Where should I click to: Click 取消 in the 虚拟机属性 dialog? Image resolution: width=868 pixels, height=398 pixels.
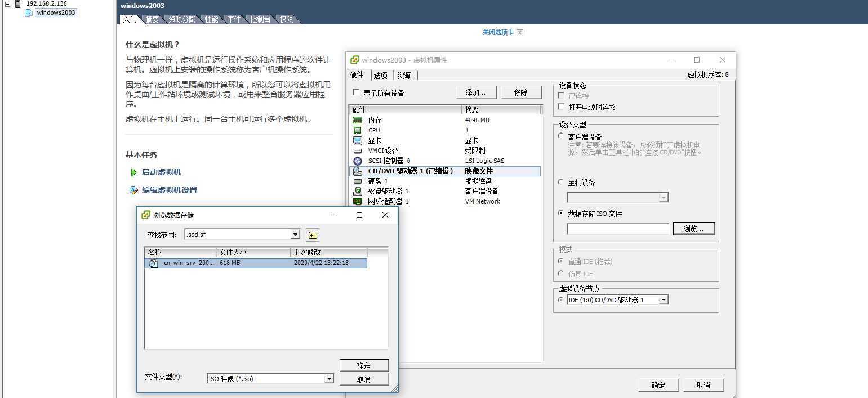(703, 385)
